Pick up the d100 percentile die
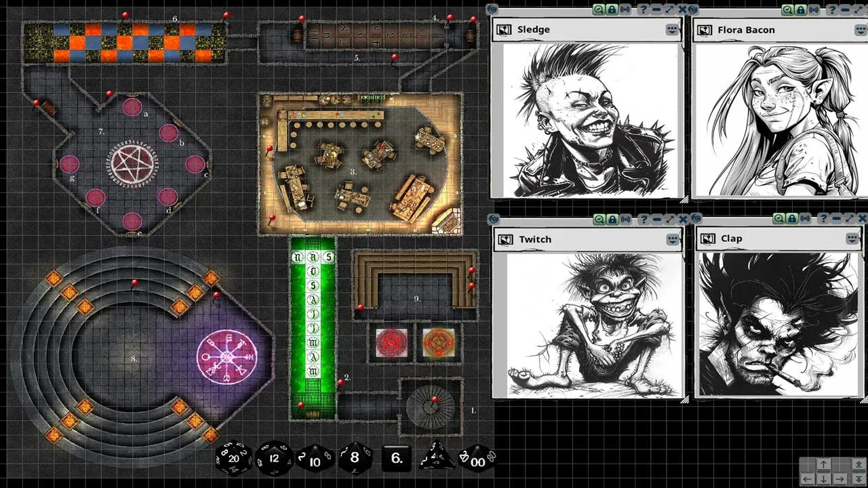The width and height of the screenshot is (868, 488). [x=477, y=458]
